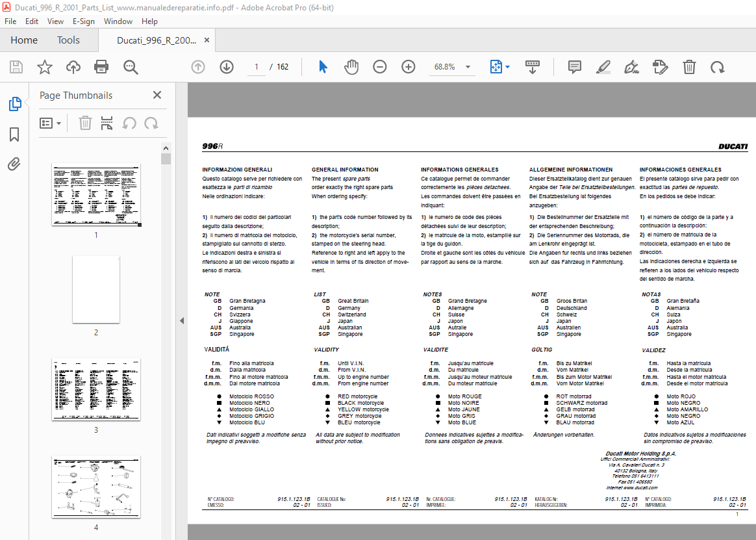
Task: Open the View menu
Action: pyautogui.click(x=55, y=21)
